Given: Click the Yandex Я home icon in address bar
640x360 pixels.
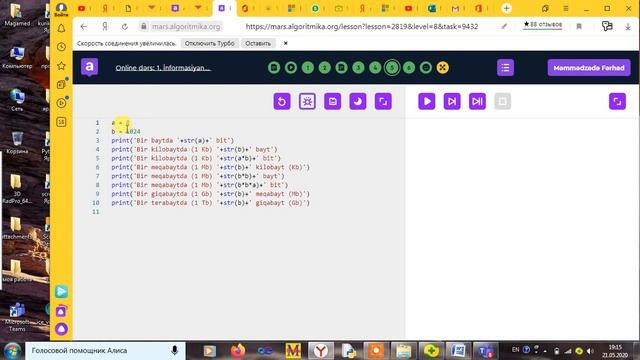Looking at the screenshot, I should 105,27.
